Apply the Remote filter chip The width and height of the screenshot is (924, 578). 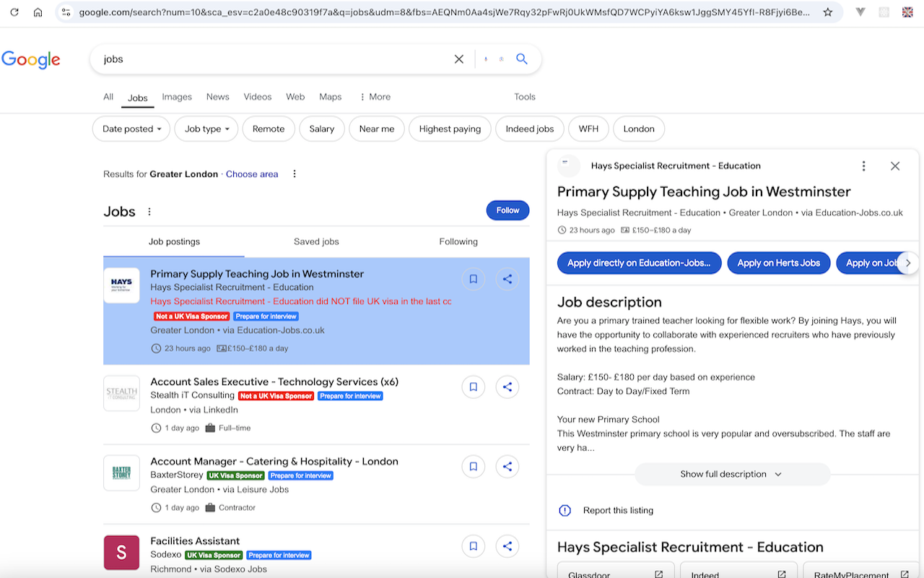click(269, 129)
